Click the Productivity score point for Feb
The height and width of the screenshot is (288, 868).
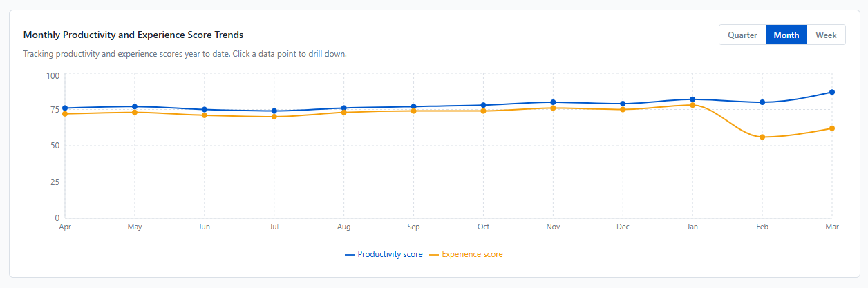[x=762, y=102]
